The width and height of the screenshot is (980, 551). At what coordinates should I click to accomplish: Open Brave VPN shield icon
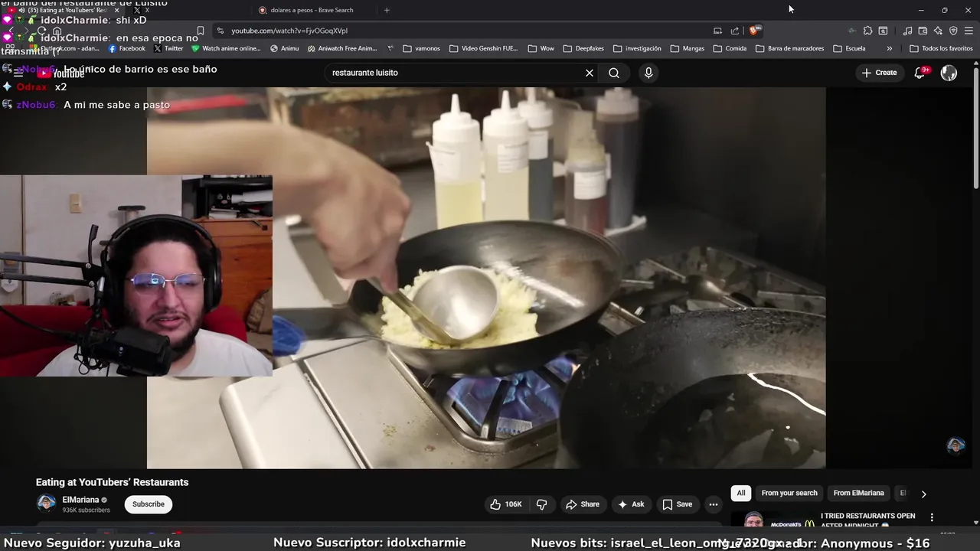coord(953,31)
